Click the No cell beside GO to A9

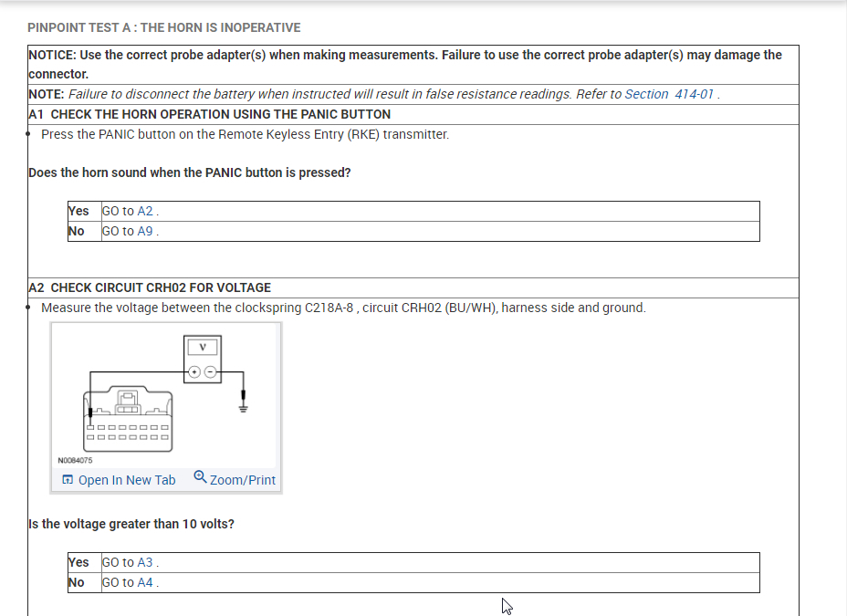(84, 231)
